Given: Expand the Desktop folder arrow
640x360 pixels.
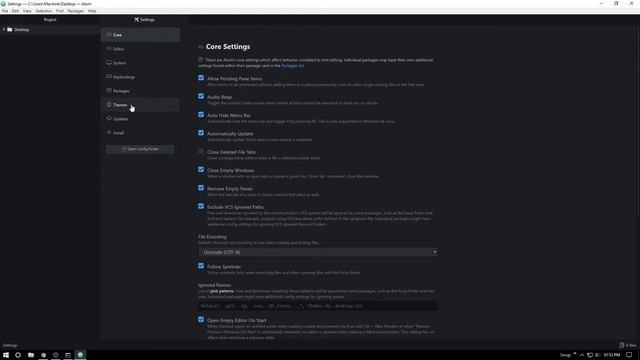Looking at the screenshot, I should [x=4, y=29].
